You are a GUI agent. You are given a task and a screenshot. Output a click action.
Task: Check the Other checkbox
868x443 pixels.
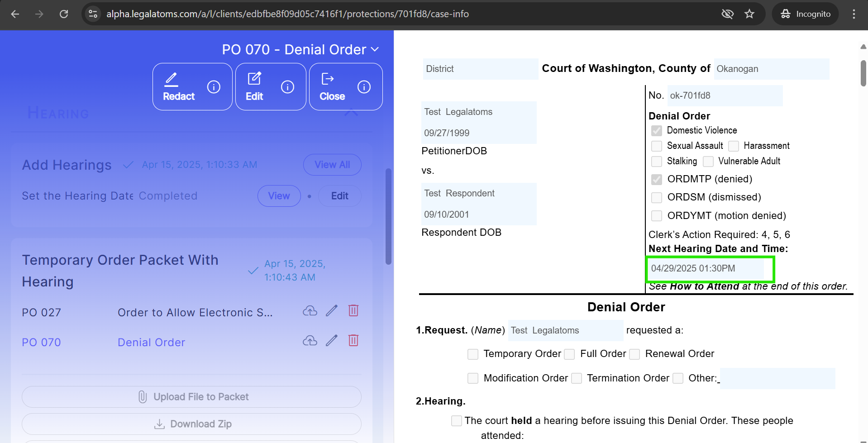[x=678, y=378]
